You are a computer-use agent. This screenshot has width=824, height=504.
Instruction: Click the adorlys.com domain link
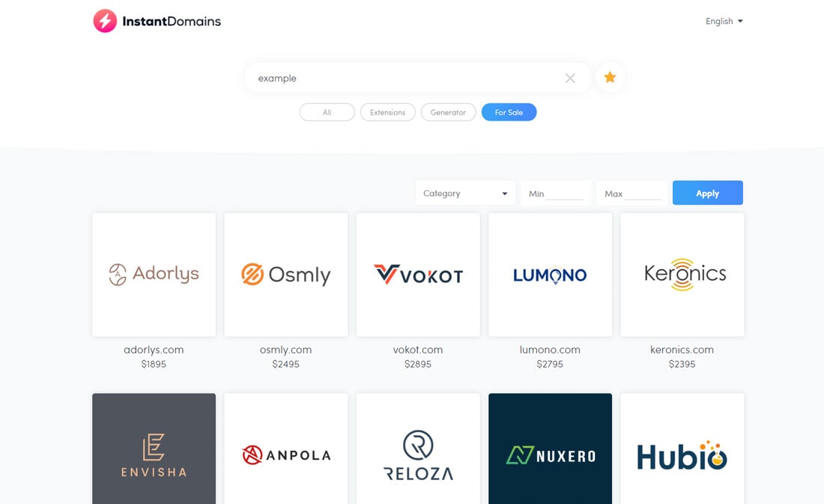click(154, 350)
